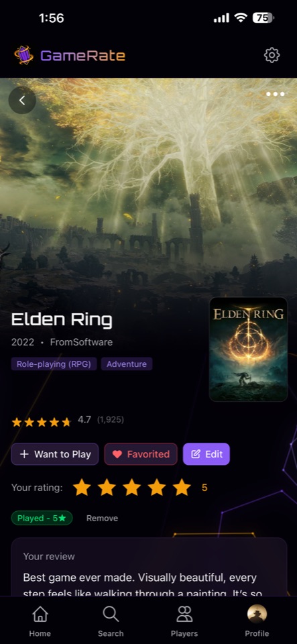Add game to Want to Play list
Screen dimensions: 297x644
pos(55,454)
